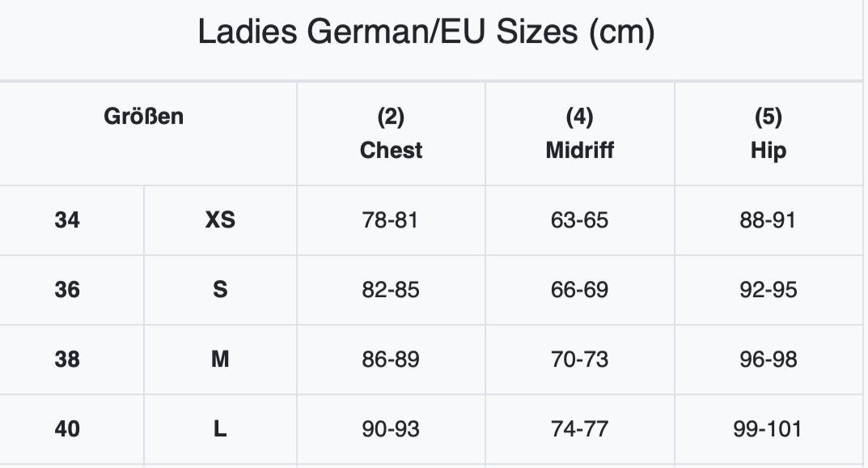Click hip value 88-91
The height and width of the screenshot is (468, 868).
coord(768,220)
